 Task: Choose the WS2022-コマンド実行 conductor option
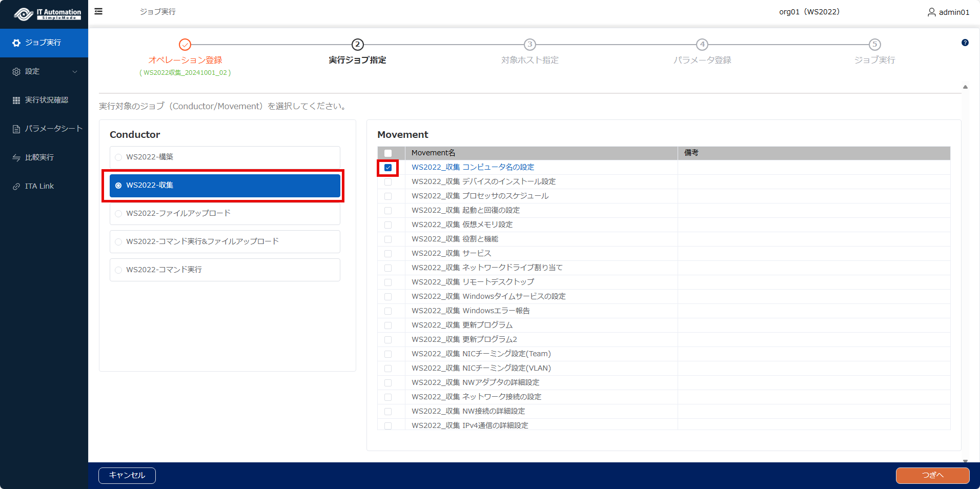click(x=119, y=270)
